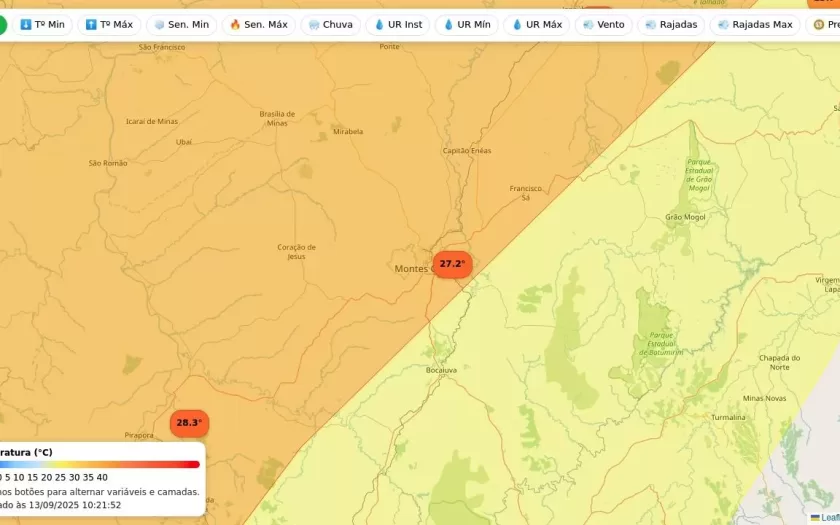Viewport: 840px width, 525px height.
Task: Click the fire icon for Sen. Máx
Action: (x=235, y=25)
